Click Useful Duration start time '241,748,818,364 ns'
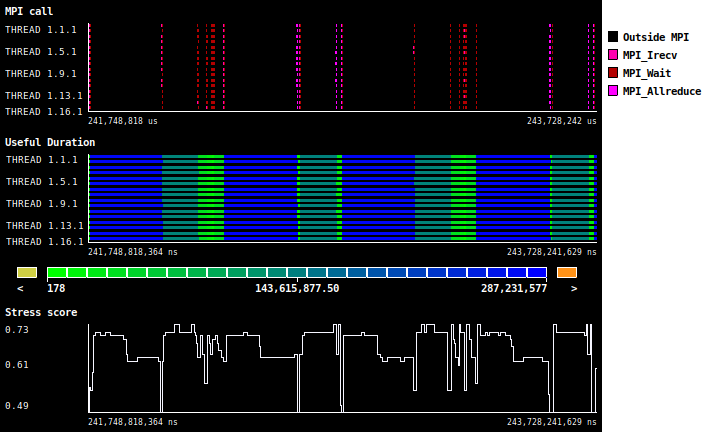Screen dimensions: 702x432 click(x=133, y=252)
